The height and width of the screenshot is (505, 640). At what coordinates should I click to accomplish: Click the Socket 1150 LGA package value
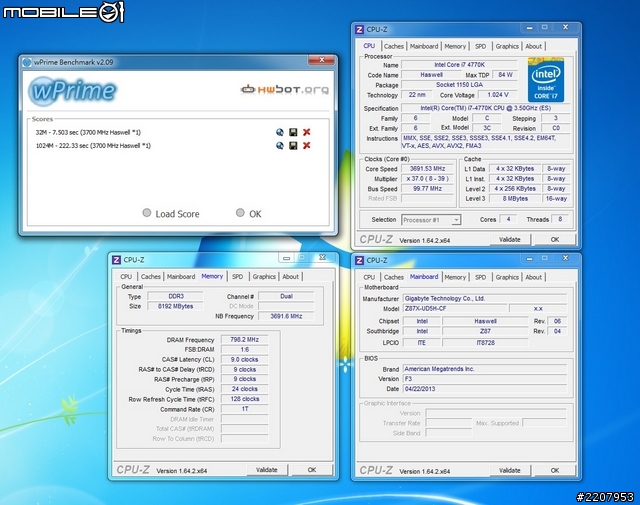(x=459, y=85)
